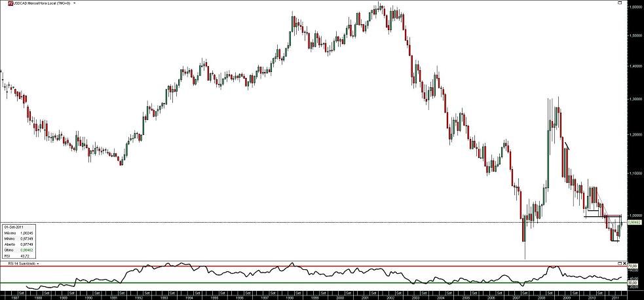Select the RSI value 43,72 in data box
Viewport: 644px width, 300px height.
coord(25,255)
